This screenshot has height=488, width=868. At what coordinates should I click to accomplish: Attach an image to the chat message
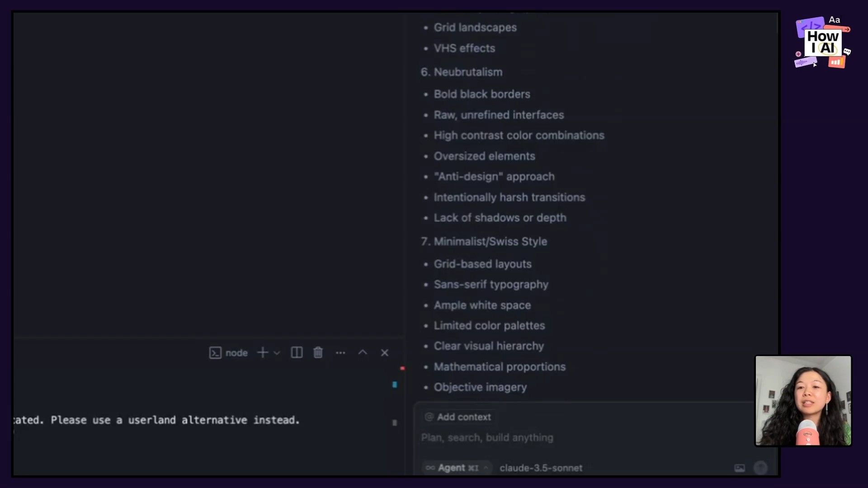(740, 468)
